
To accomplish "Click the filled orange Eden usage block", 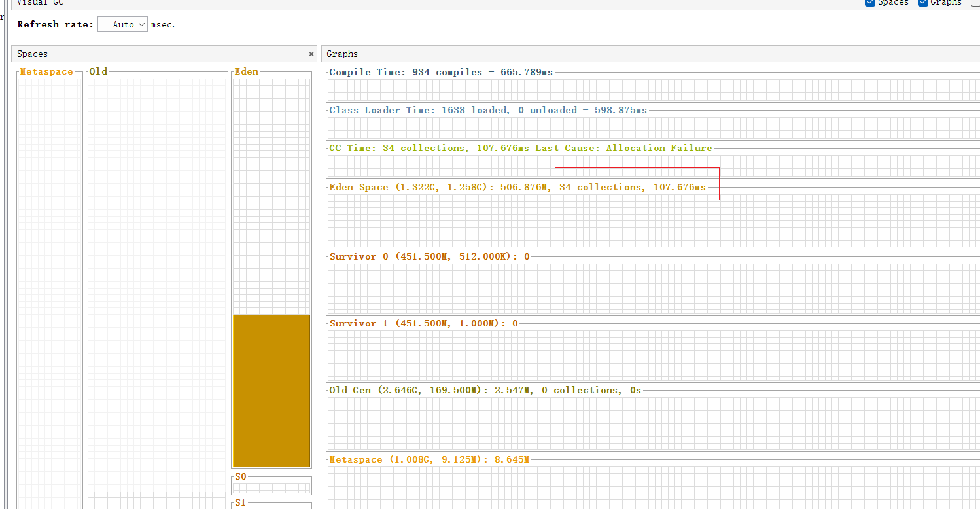I will tap(271, 391).
